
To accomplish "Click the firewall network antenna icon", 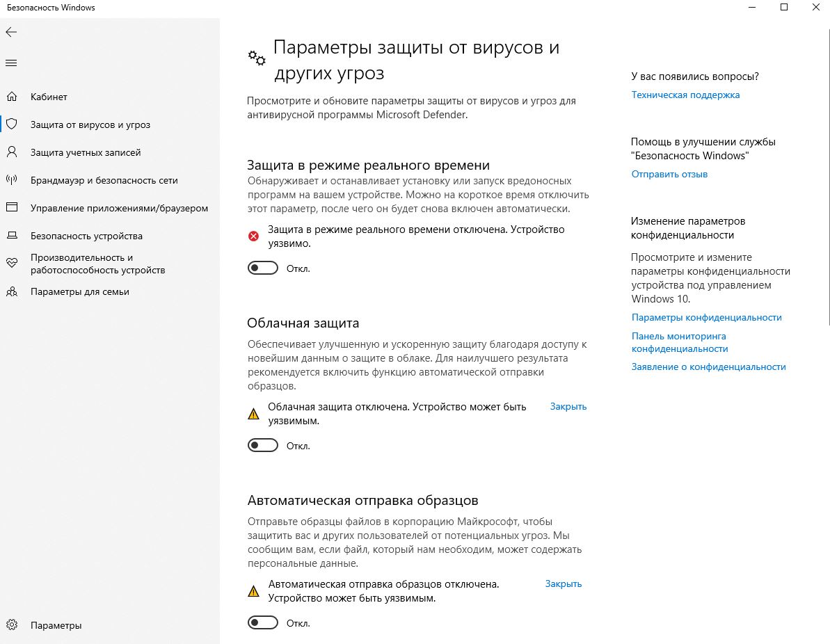I will coord(12,180).
